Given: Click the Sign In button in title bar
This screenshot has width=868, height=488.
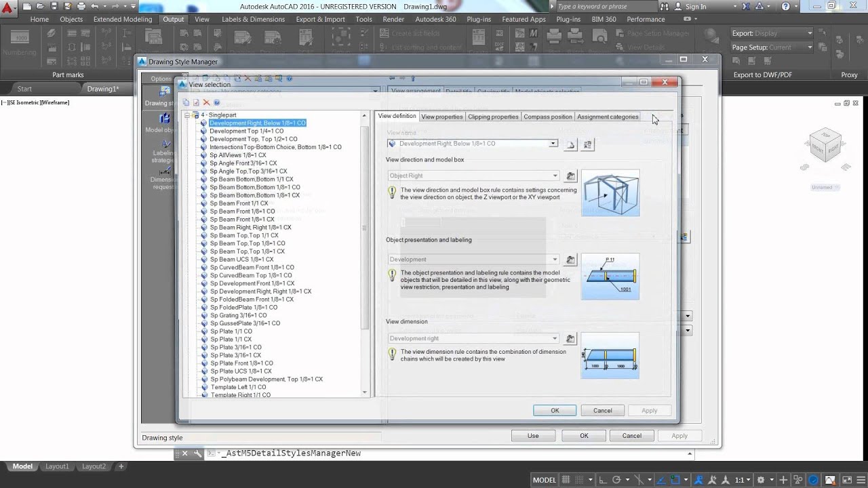Looking at the screenshot, I should coord(690,6).
